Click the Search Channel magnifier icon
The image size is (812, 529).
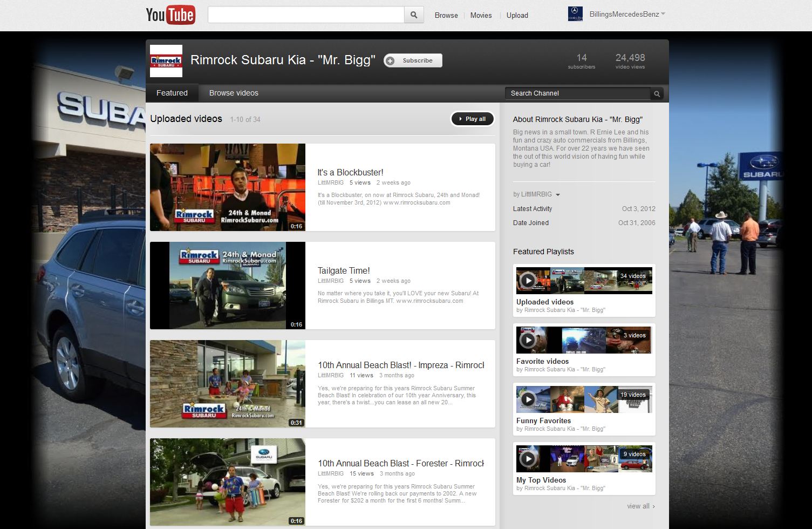click(657, 93)
